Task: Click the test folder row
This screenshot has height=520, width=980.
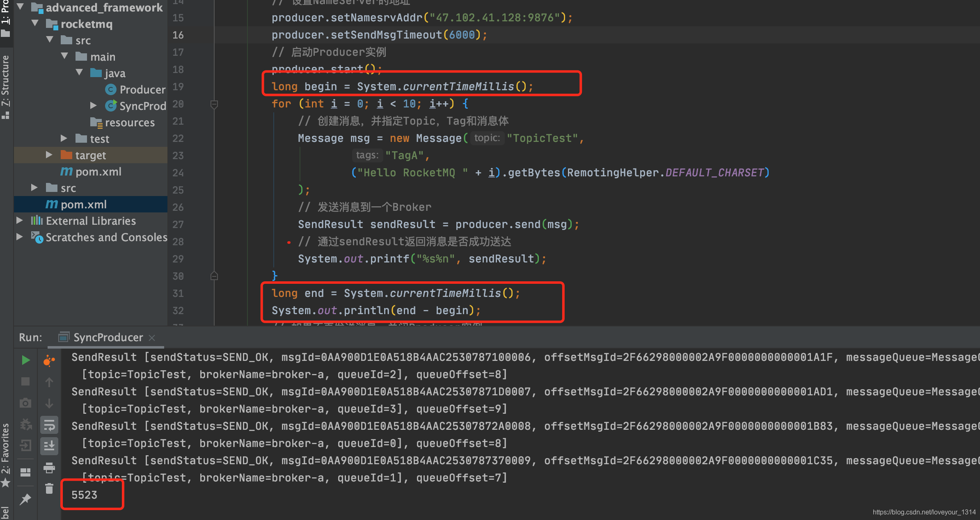Action: [x=91, y=139]
